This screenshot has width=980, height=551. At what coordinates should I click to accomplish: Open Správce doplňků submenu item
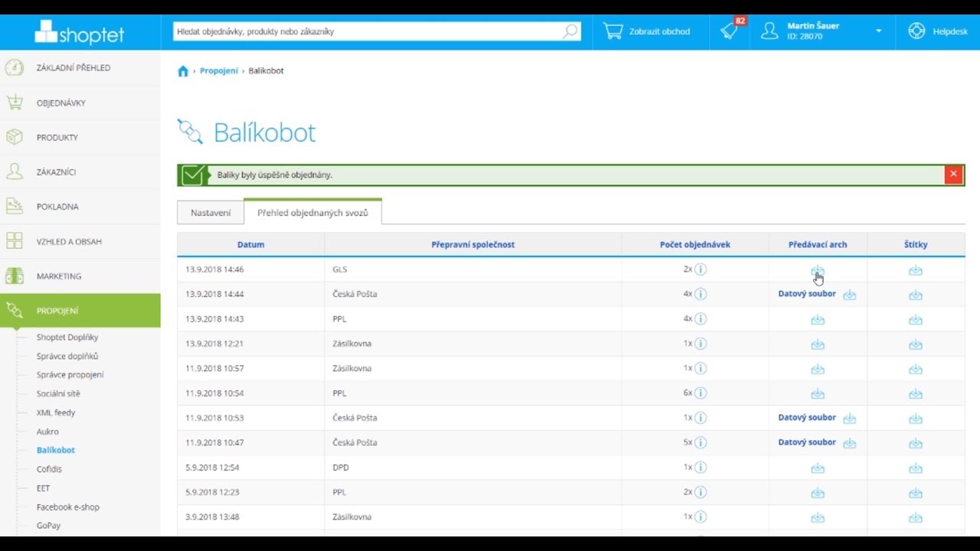[67, 357]
